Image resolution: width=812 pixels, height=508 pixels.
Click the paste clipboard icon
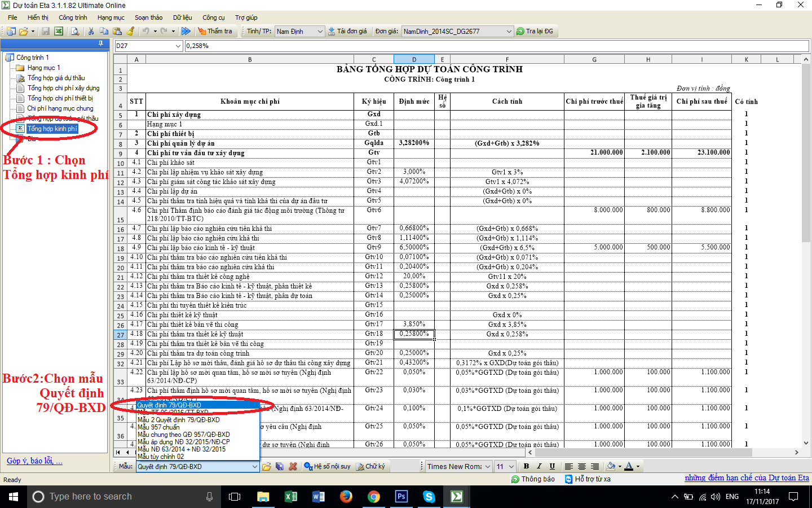point(117,32)
